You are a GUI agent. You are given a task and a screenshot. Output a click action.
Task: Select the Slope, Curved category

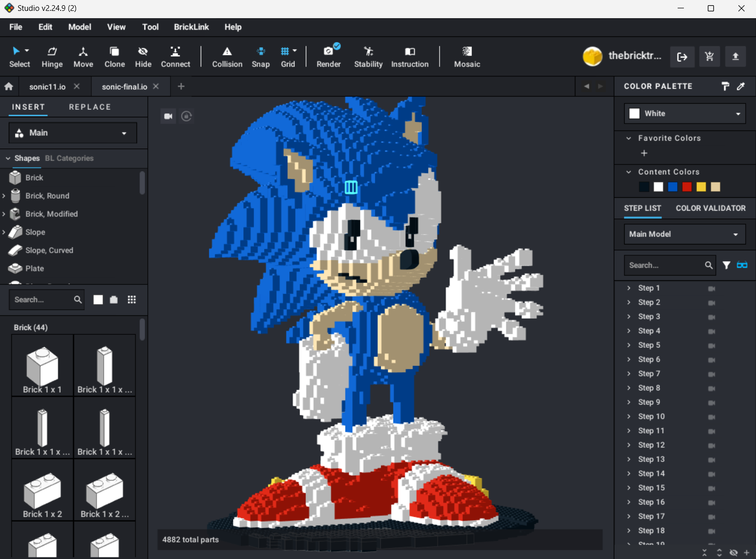point(49,250)
